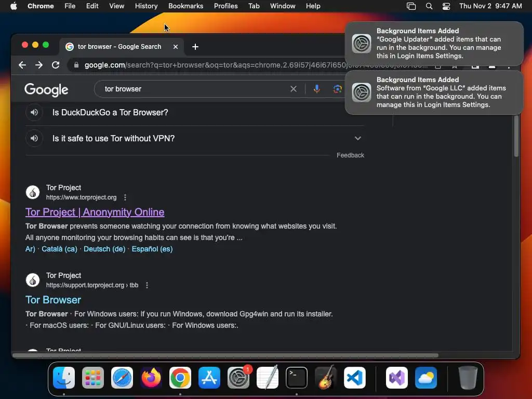Open more options beside support.torproject.org URL
The image size is (532, 399).
(x=147, y=285)
